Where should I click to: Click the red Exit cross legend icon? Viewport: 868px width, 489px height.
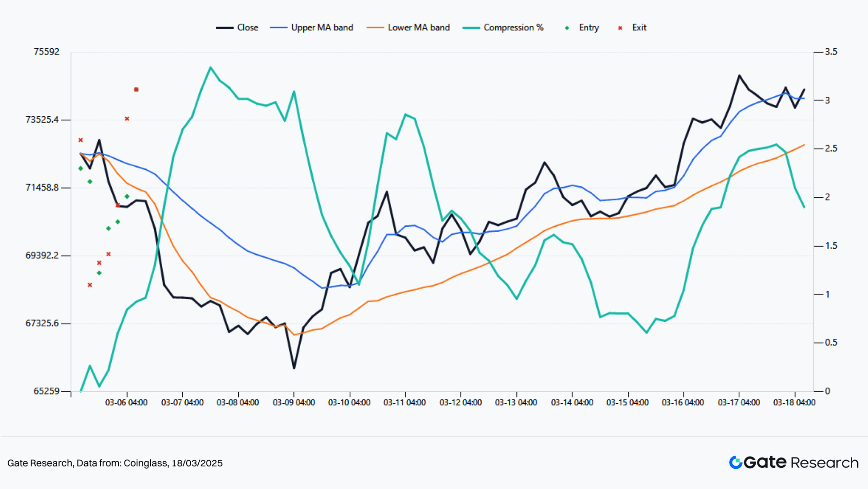point(620,28)
